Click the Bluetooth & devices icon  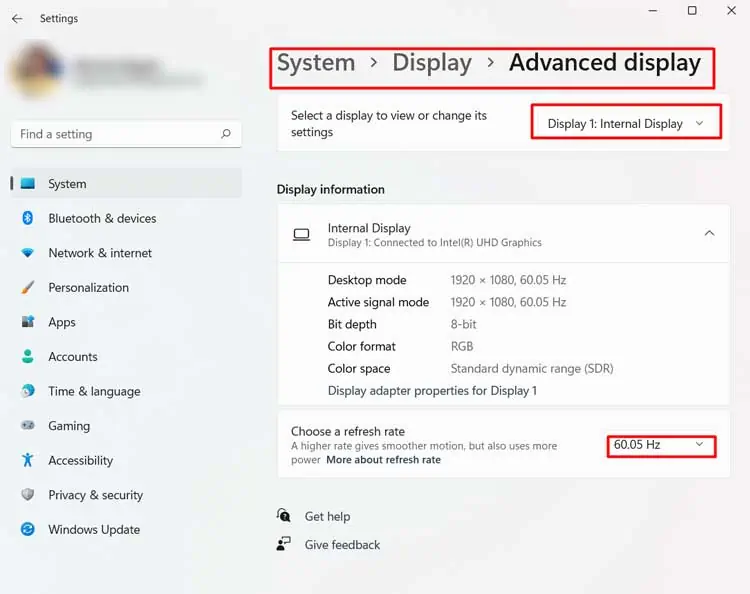coord(28,218)
